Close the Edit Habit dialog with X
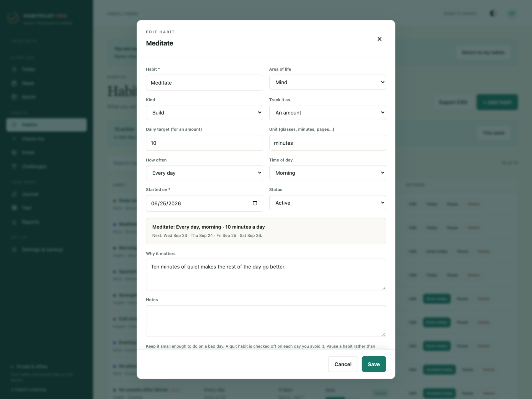The width and height of the screenshot is (532, 399). (x=379, y=39)
